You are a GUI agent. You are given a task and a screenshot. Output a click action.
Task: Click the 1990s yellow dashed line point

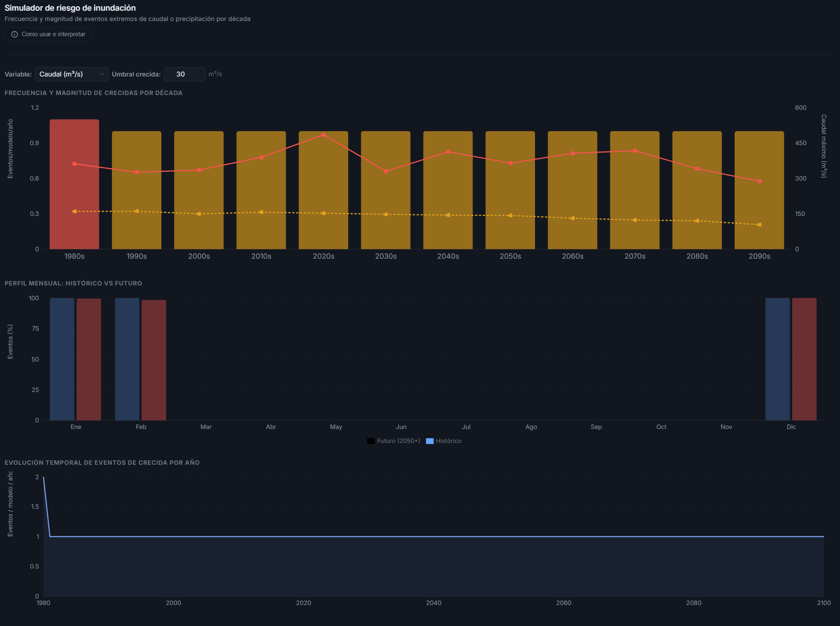tap(137, 211)
